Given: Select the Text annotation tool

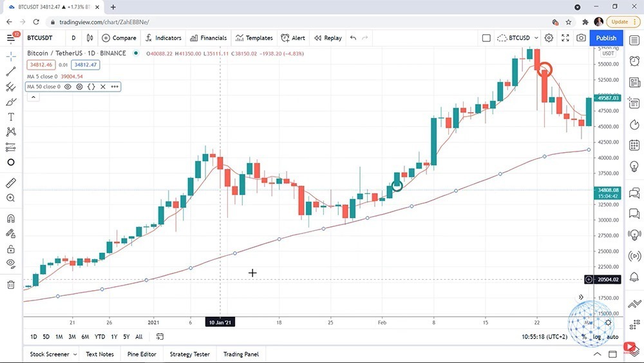Looking at the screenshot, I should pos(11,117).
